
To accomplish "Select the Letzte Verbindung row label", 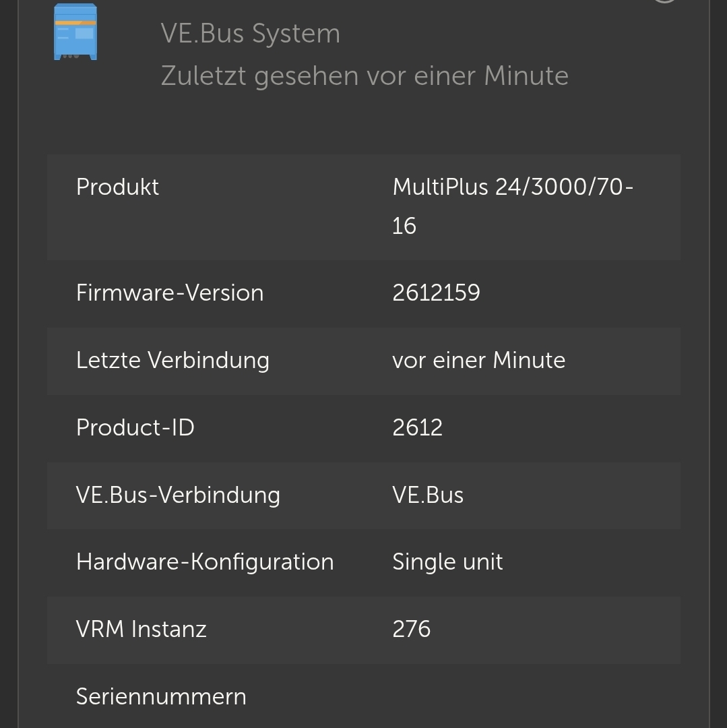I will [x=172, y=360].
